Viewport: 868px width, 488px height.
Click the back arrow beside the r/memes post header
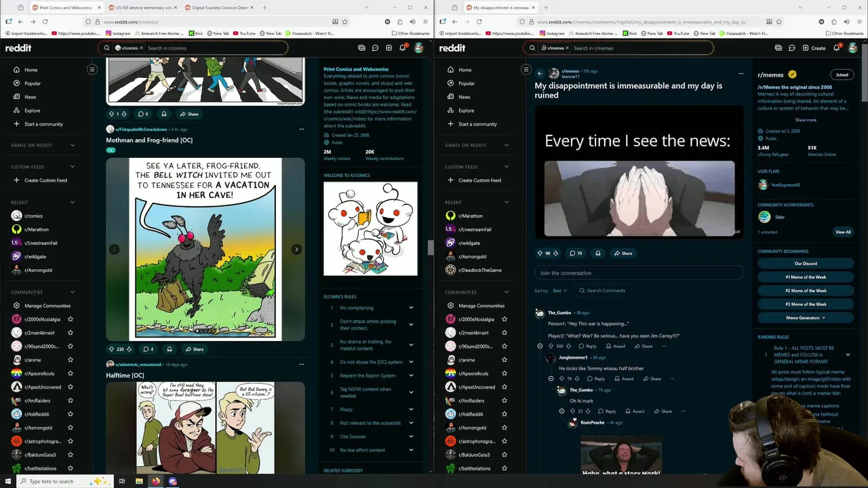(x=540, y=73)
